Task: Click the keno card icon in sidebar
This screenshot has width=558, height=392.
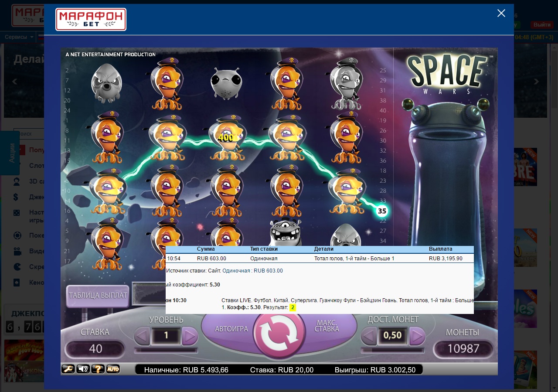Action: coord(16,283)
